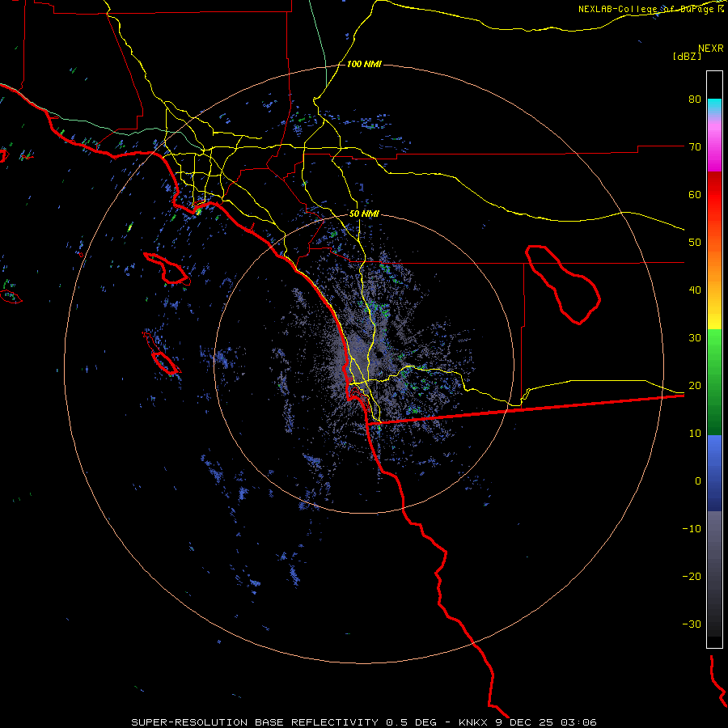Image resolution: width=728 pixels, height=728 pixels.
Task: Click the 20 value on dBZ scale
Action: [695, 385]
